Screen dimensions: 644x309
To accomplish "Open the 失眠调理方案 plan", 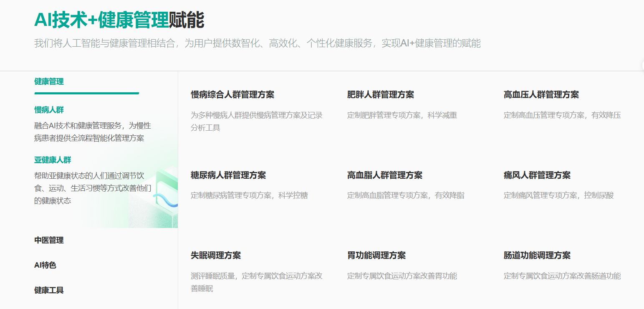I will [x=215, y=256].
